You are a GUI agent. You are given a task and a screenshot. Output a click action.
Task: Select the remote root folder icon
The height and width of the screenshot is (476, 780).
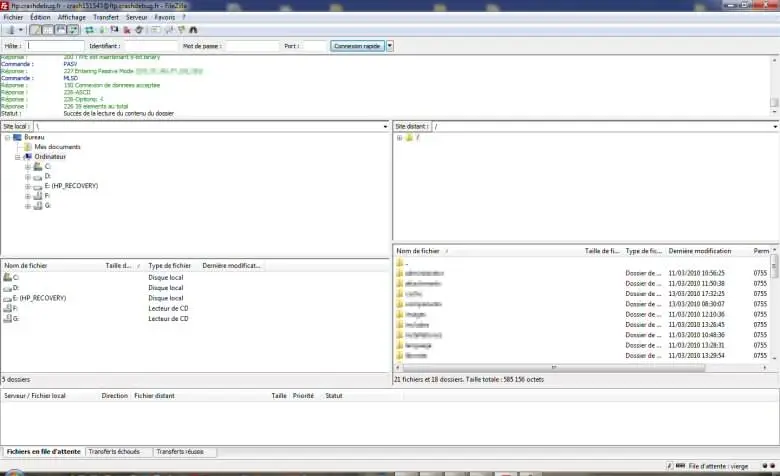(x=409, y=138)
